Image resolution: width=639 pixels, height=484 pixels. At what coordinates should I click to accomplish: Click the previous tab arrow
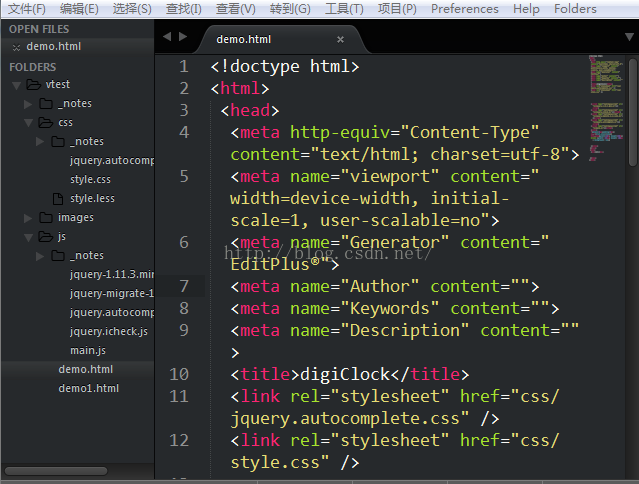[167, 38]
